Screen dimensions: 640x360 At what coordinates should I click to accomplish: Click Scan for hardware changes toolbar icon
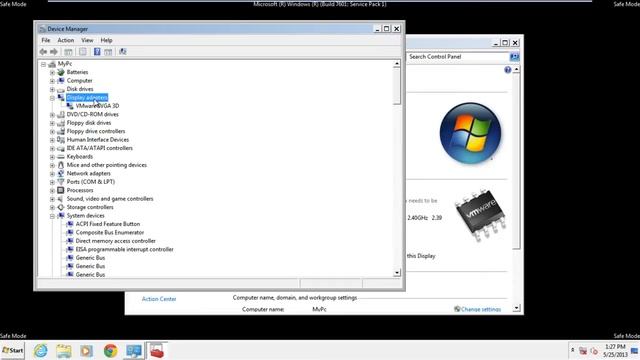tap(122, 51)
